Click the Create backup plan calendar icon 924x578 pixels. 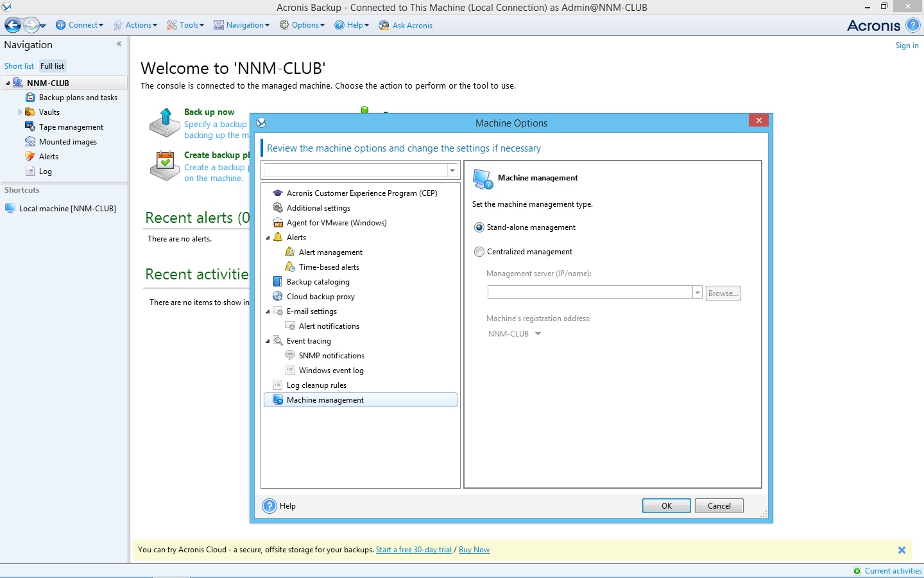[x=165, y=166]
